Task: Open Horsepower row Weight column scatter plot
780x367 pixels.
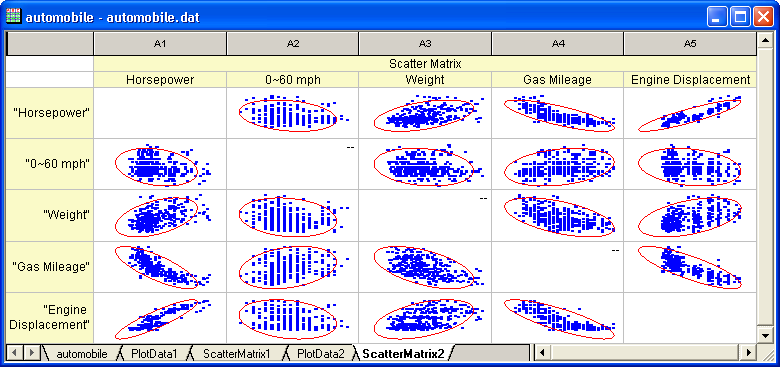Action: 425,113
